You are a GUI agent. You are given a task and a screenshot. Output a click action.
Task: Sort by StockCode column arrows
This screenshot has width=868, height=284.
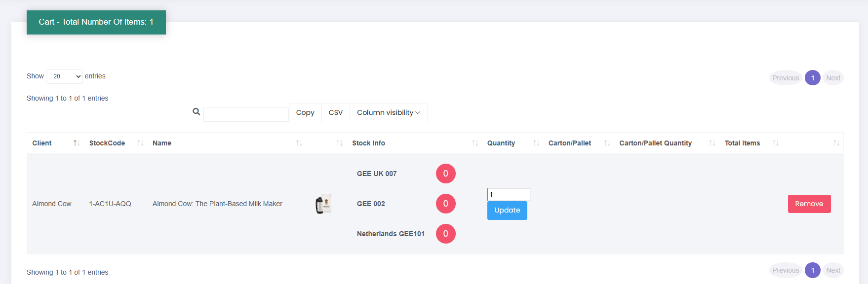click(140, 143)
